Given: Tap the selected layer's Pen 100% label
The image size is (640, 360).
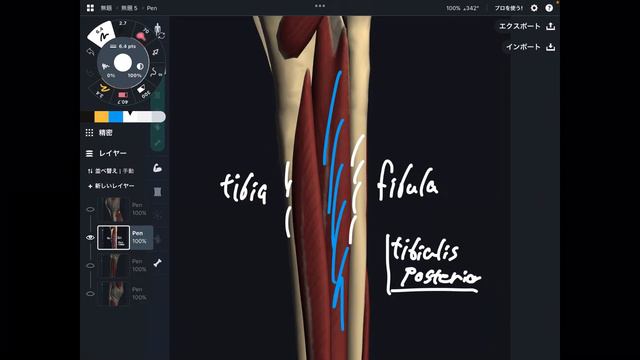Looking at the screenshot, I should tap(140, 237).
